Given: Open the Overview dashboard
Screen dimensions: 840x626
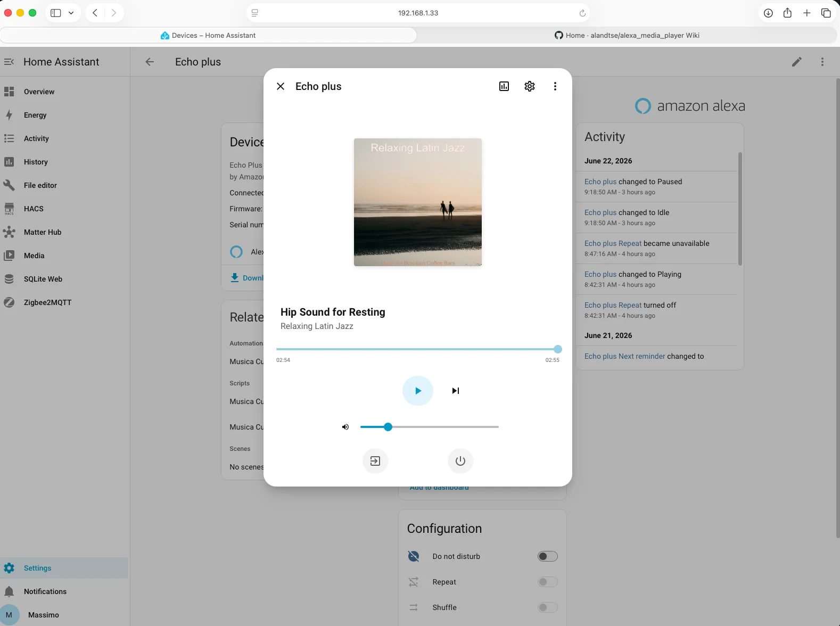Looking at the screenshot, I should [x=64, y=92].
